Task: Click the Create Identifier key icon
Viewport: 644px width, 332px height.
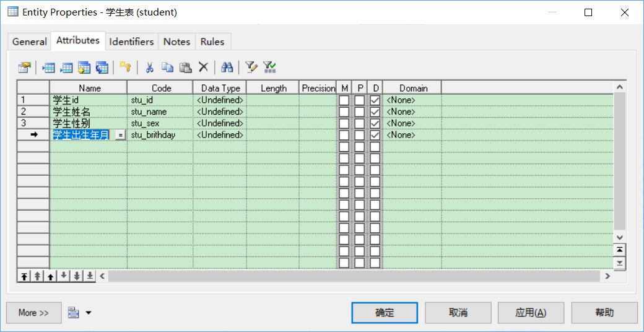Action: pos(125,68)
